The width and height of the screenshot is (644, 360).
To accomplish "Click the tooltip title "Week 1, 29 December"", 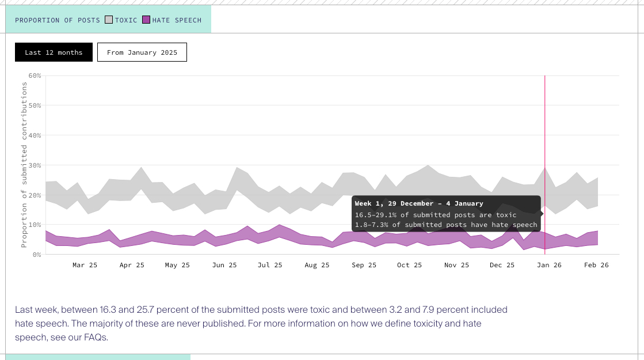I will (x=419, y=203).
